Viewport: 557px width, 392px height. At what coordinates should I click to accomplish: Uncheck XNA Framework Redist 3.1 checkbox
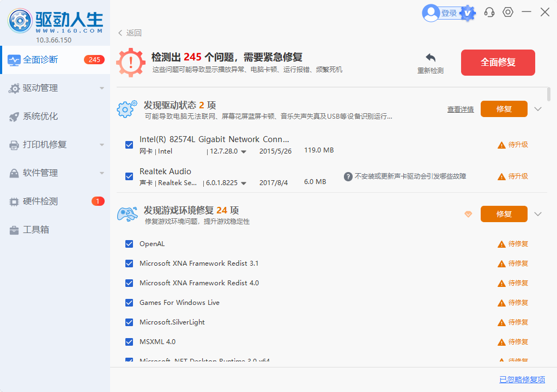click(x=129, y=264)
